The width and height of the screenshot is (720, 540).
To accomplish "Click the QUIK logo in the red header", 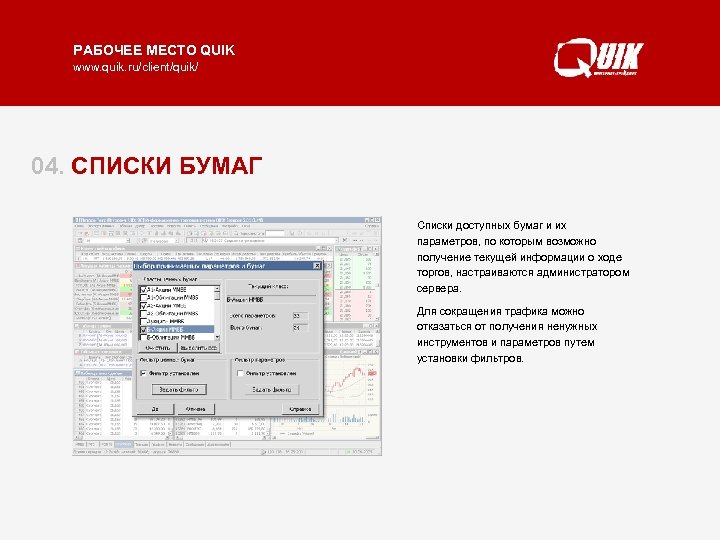I will tap(599, 58).
